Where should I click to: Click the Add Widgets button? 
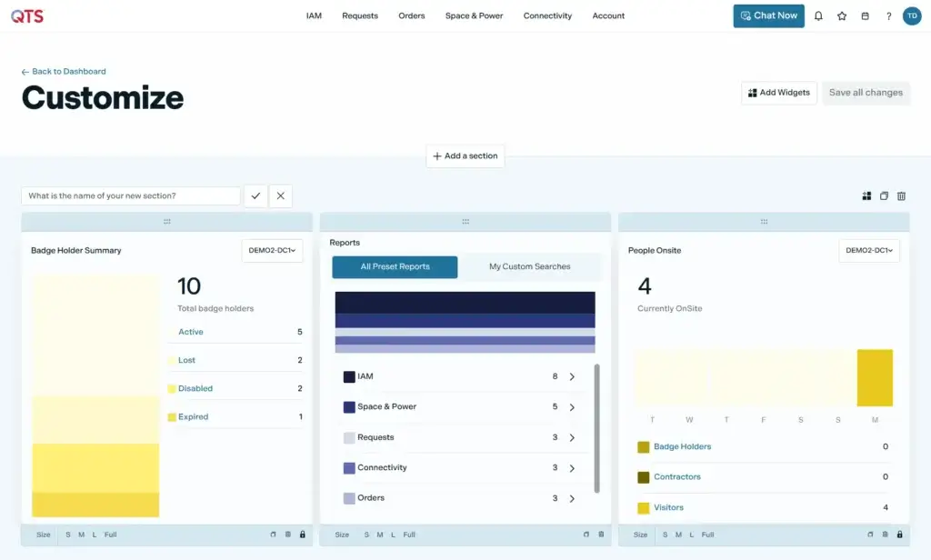(x=779, y=93)
